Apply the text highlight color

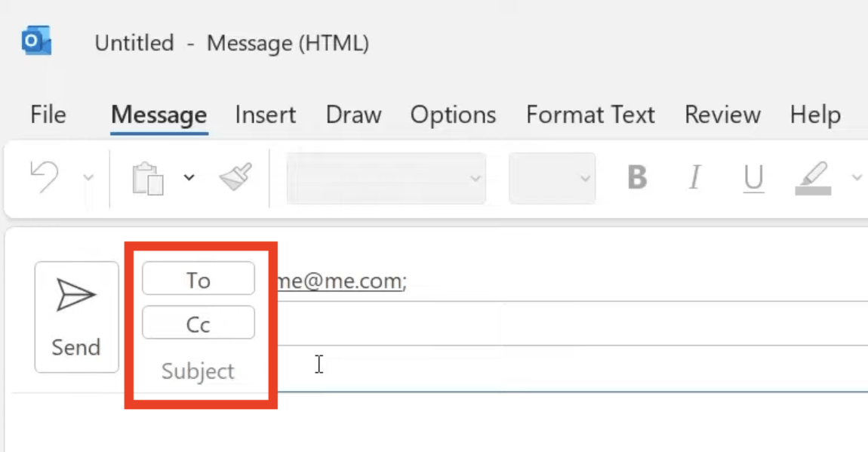coord(813,178)
